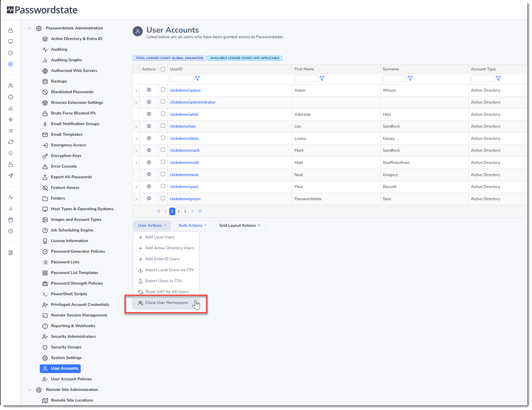This screenshot has height=410, width=532.
Task: Collapse the Passwordstate Administration tree node
Action: tap(30, 28)
